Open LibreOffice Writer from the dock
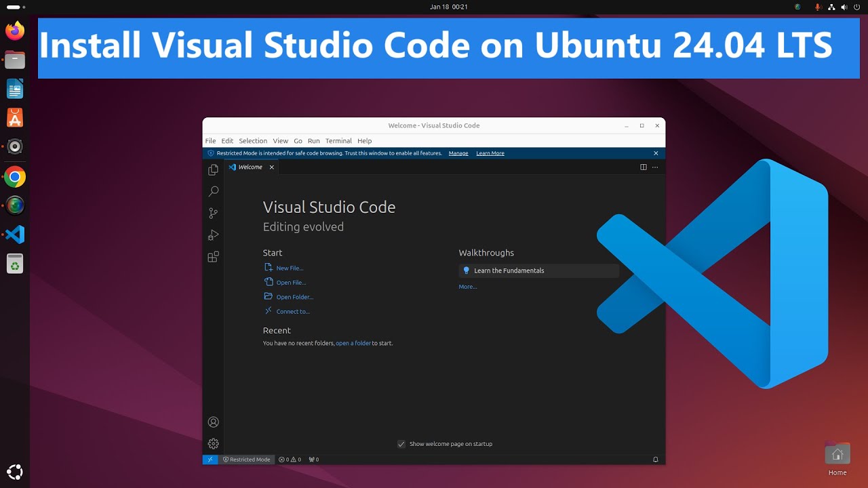 15,89
